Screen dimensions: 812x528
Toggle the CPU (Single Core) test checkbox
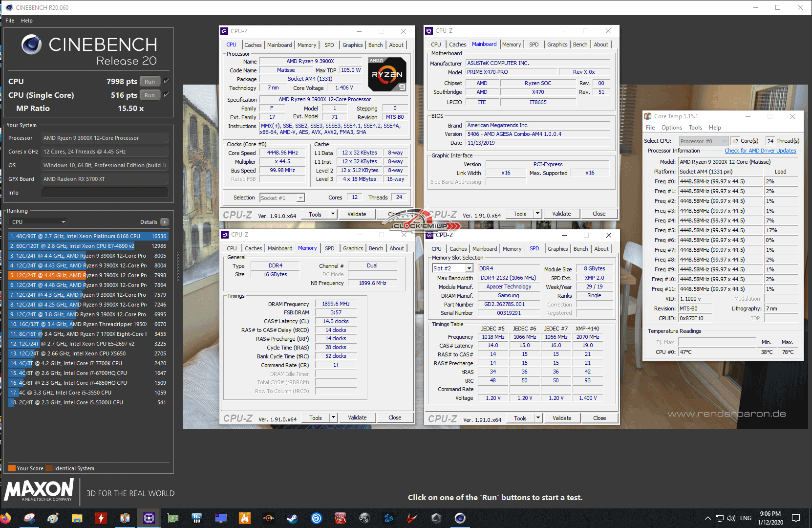[167, 95]
